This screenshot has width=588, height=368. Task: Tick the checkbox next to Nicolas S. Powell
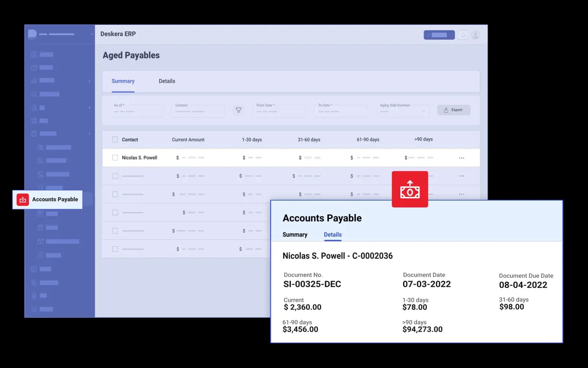click(115, 158)
